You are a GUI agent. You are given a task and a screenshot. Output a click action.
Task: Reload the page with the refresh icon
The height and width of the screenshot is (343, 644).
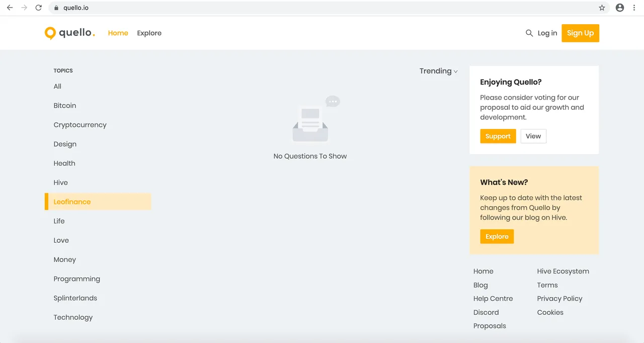tap(39, 8)
